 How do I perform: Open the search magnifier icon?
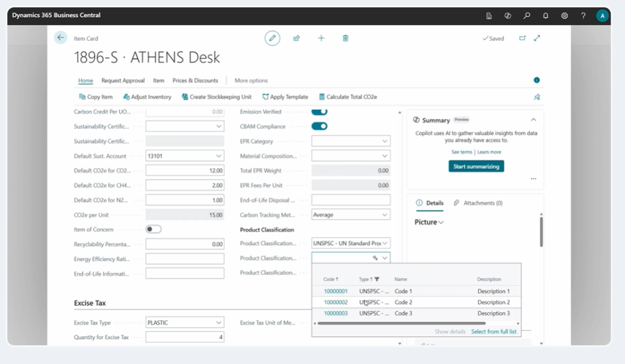(x=527, y=16)
